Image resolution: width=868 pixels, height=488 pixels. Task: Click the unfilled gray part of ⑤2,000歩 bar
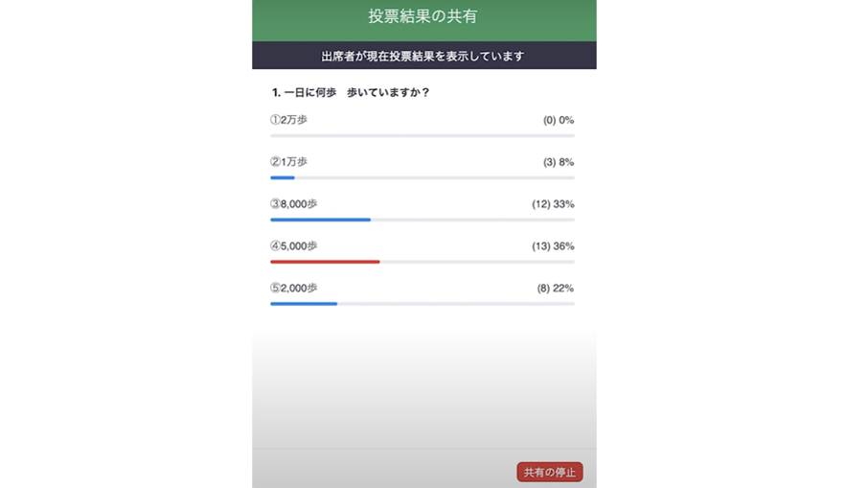pos(455,304)
